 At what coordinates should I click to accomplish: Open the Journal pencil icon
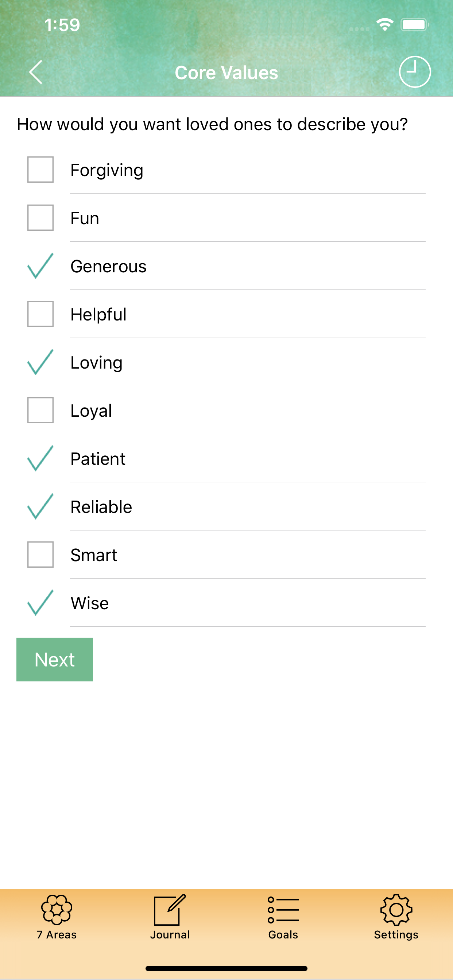(170, 909)
